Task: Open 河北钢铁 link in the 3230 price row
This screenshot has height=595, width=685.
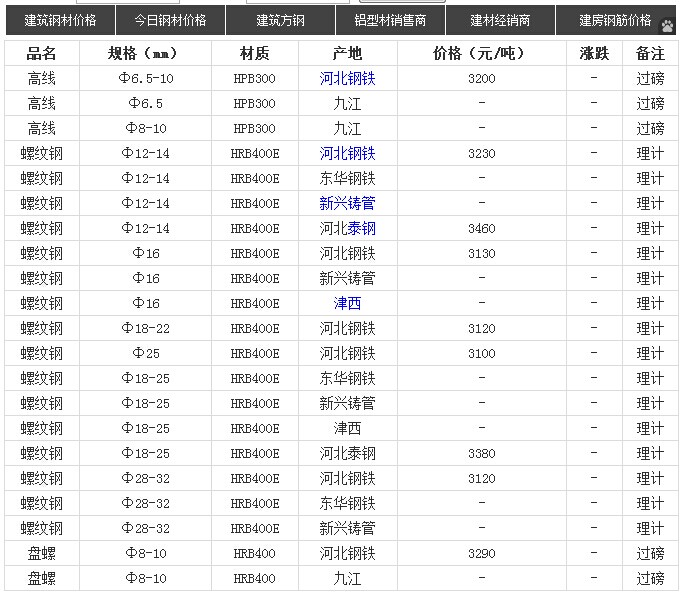Action: pyautogui.click(x=347, y=153)
